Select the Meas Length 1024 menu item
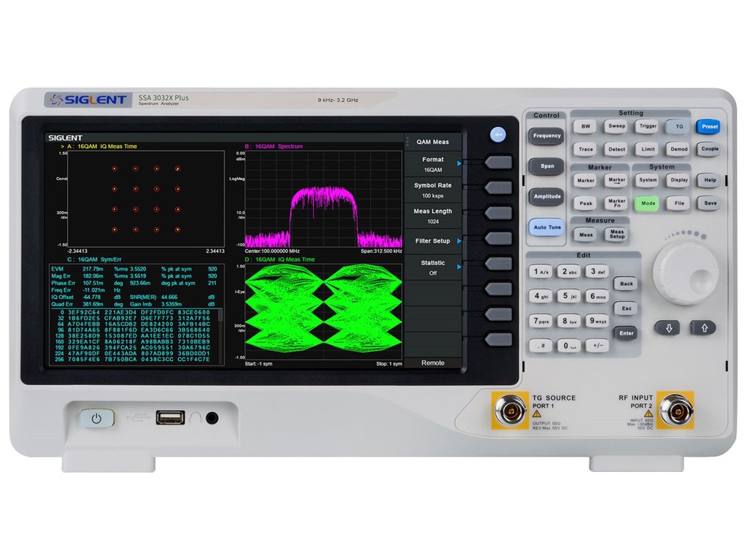 click(433, 216)
